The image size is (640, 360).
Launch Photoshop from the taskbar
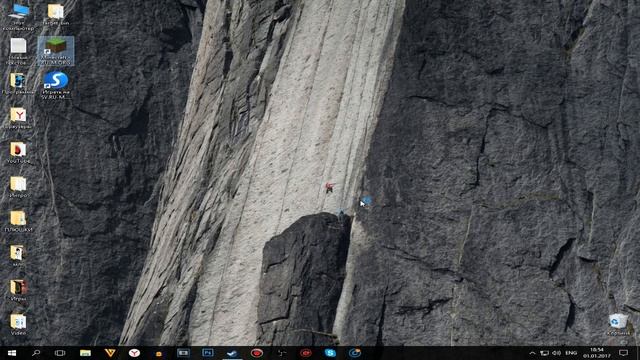point(207,353)
